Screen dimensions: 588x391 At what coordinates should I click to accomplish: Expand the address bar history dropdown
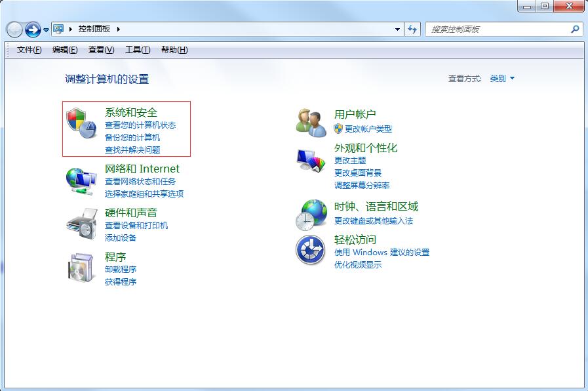[x=397, y=30]
